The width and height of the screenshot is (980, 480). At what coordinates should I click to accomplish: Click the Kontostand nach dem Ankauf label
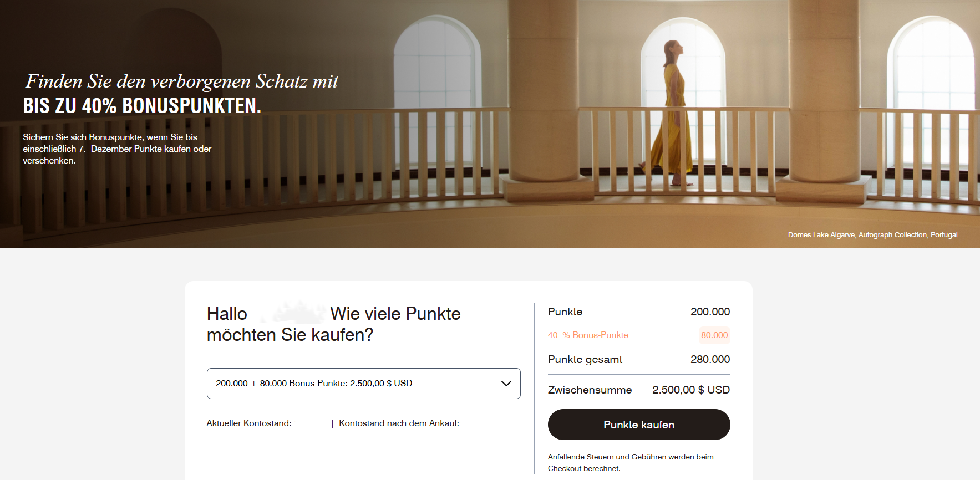(x=399, y=423)
